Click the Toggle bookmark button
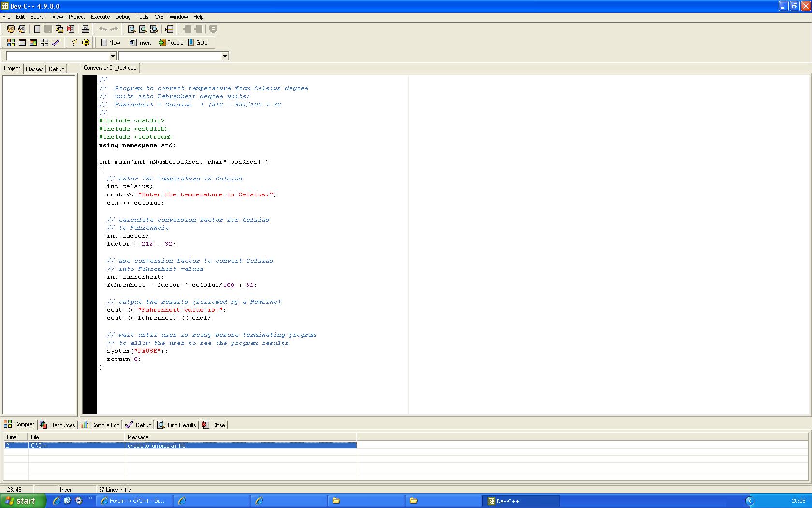Viewport: 812px width, 508px height. coord(171,43)
